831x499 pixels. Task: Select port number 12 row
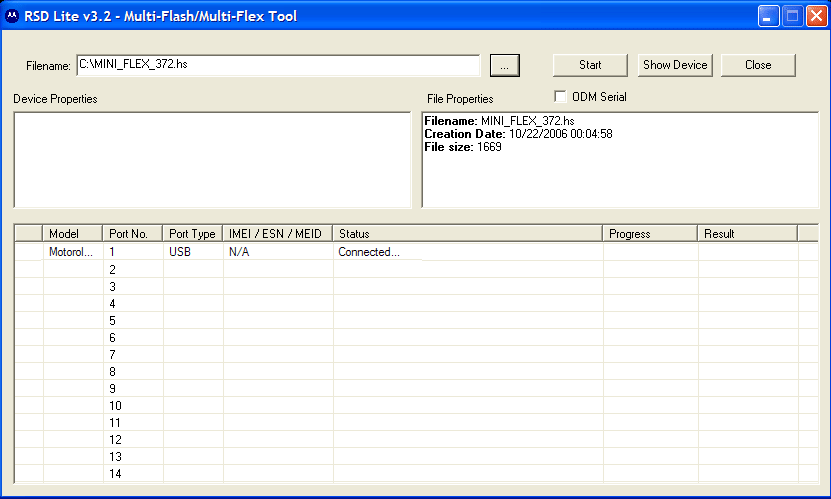point(416,439)
